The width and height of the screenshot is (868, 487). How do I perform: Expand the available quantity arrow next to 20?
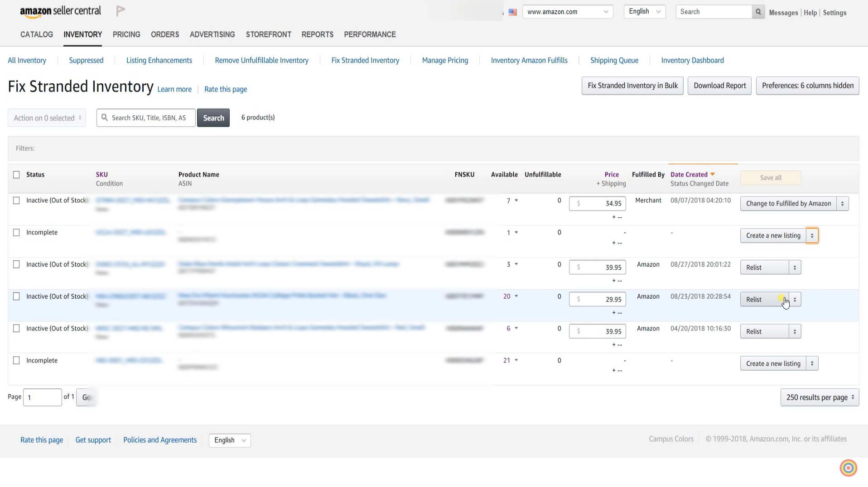[516, 296]
